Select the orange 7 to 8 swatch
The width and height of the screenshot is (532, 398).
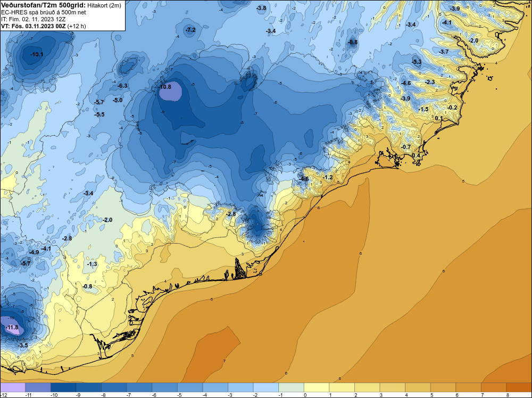(x=494, y=387)
